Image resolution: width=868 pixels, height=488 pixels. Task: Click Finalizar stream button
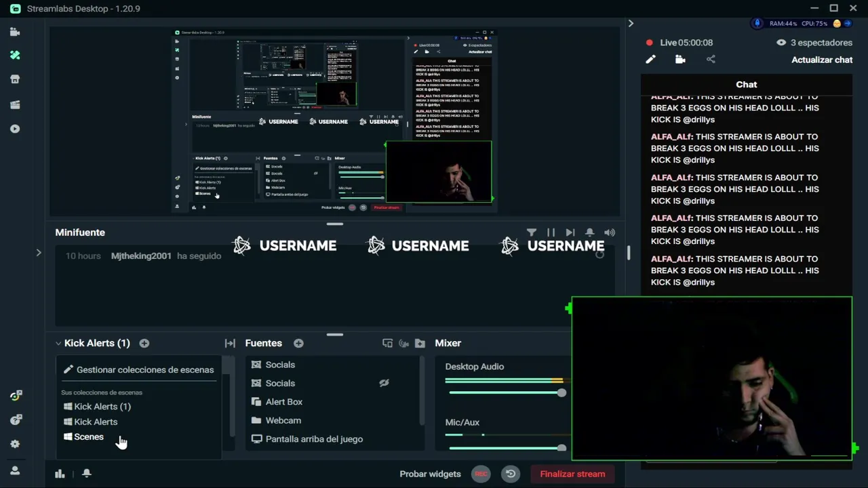coord(572,474)
